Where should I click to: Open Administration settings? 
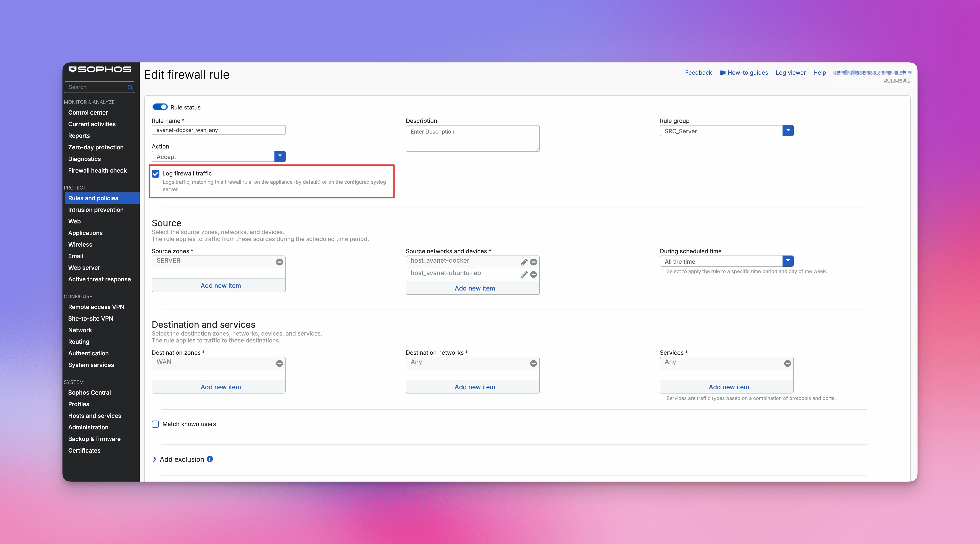88,427
